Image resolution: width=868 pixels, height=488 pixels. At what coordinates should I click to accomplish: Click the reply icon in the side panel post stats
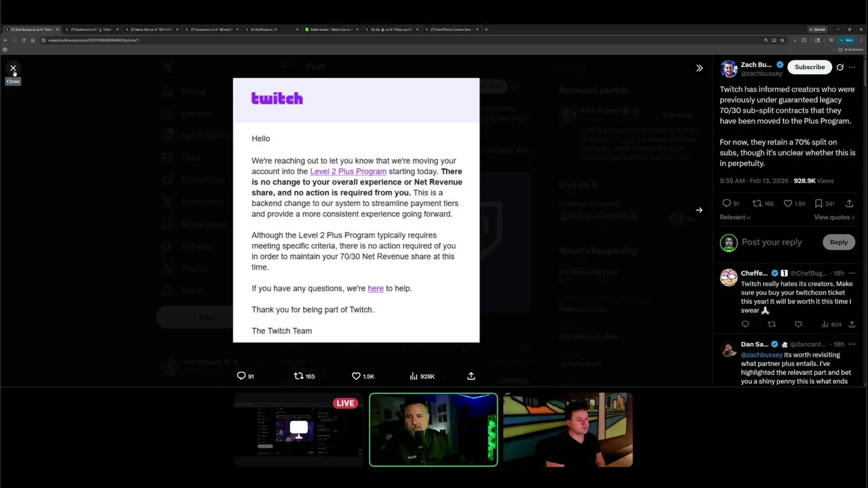[x=726, y=203]
